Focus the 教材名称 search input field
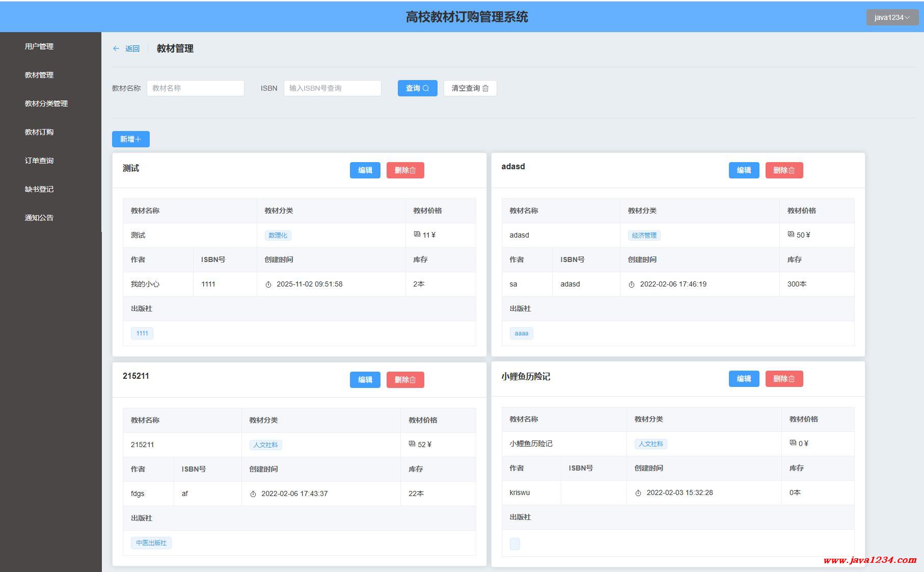This screenshot has width=924, height=572. click(x=195, y=88)
